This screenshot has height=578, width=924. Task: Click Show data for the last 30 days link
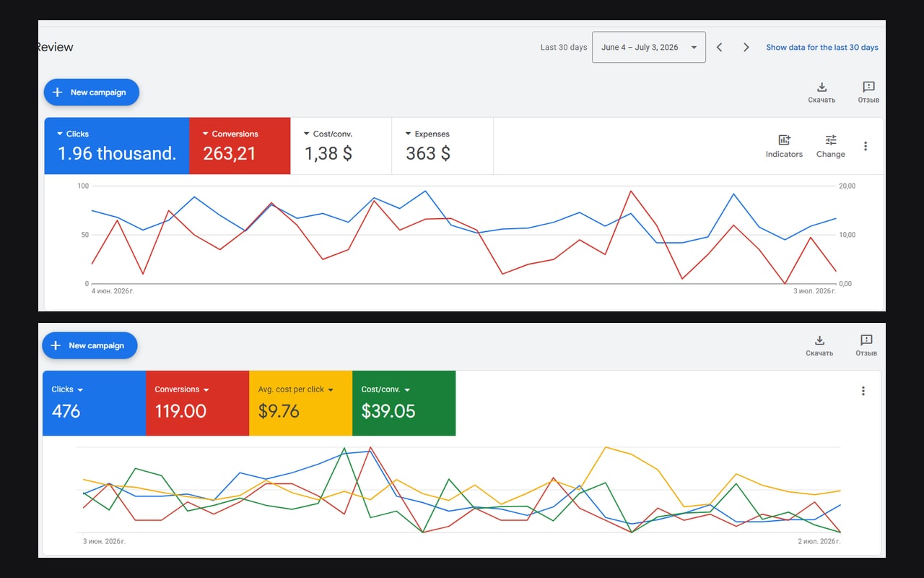(822, 48)
